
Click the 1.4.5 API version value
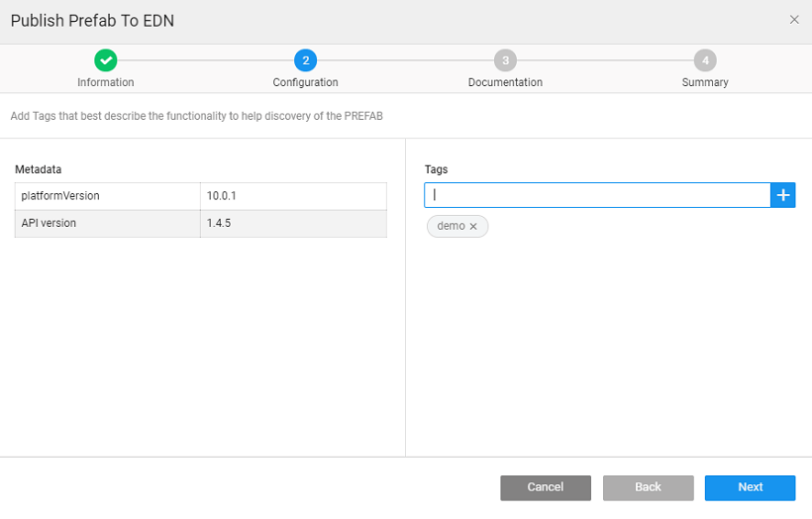(293, 223)
